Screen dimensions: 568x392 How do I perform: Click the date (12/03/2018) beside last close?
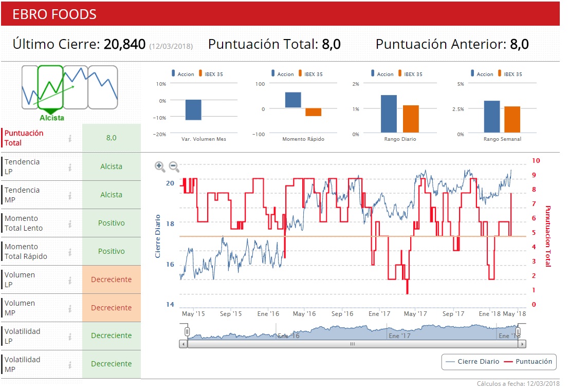coord(171,46)
